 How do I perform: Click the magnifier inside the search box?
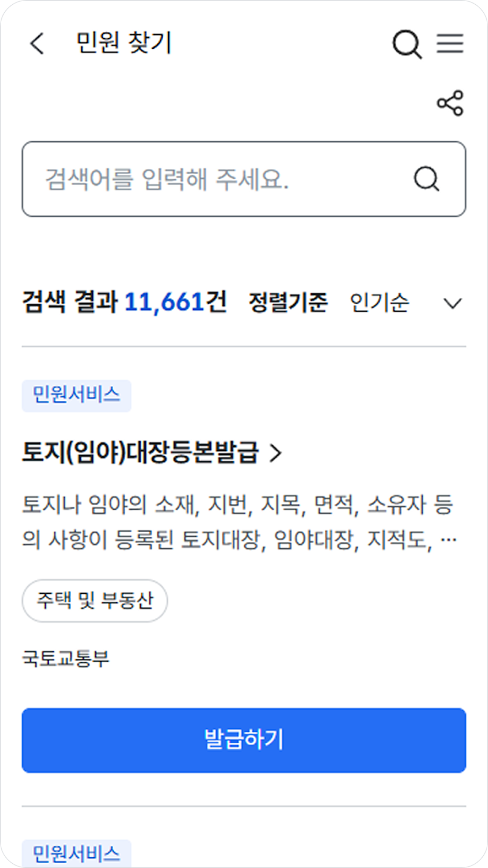427,179
